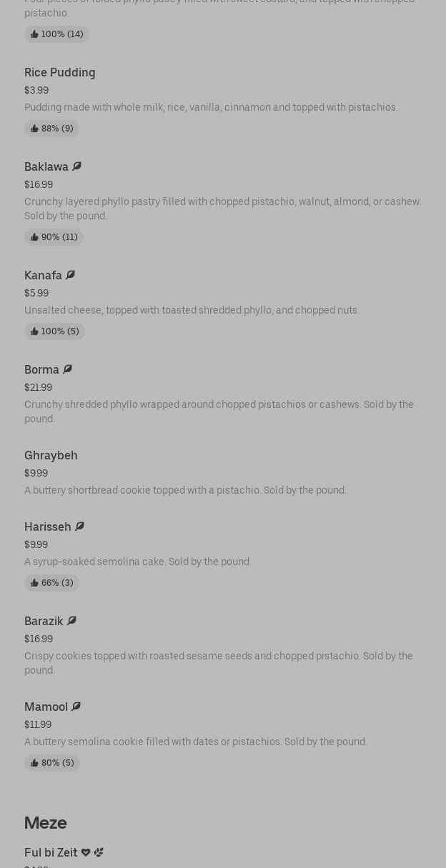Click the leaf icon next to Mamool

(76, 707)
